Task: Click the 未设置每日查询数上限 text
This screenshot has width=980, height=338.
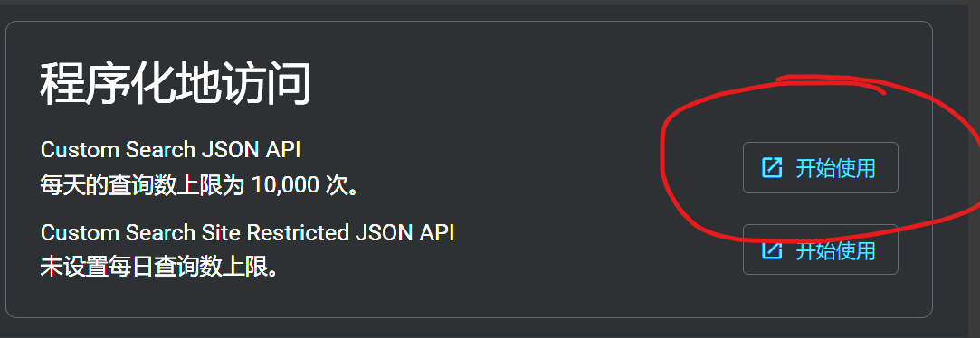Action: [x=159, y=268]
